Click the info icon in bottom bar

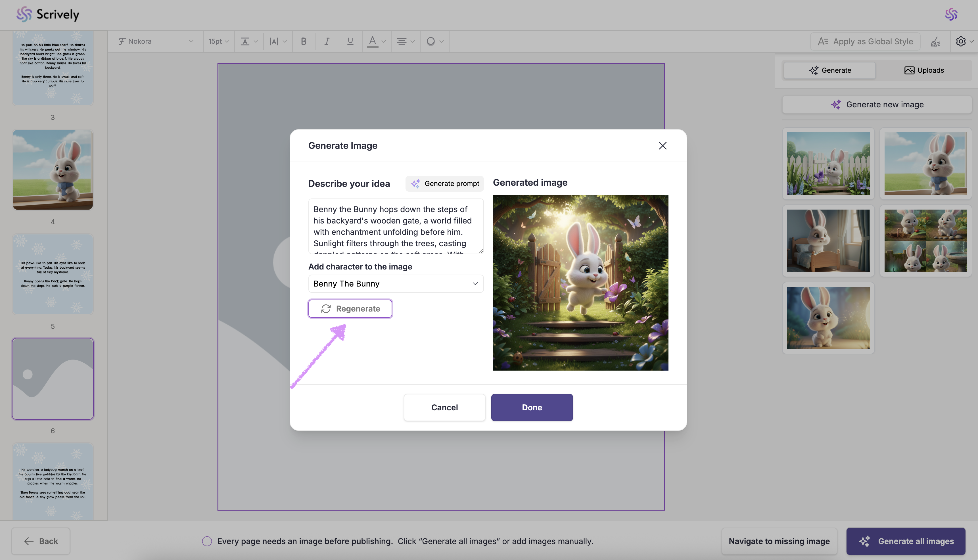[x=207, y=541]
